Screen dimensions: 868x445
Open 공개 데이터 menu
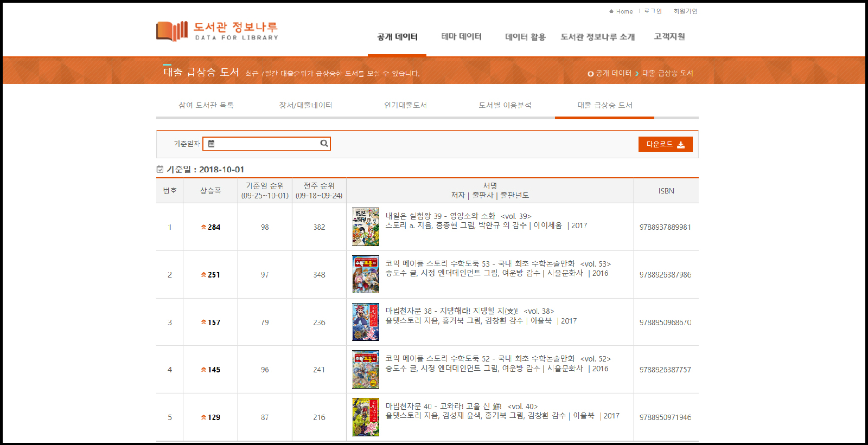pos(397,37)
